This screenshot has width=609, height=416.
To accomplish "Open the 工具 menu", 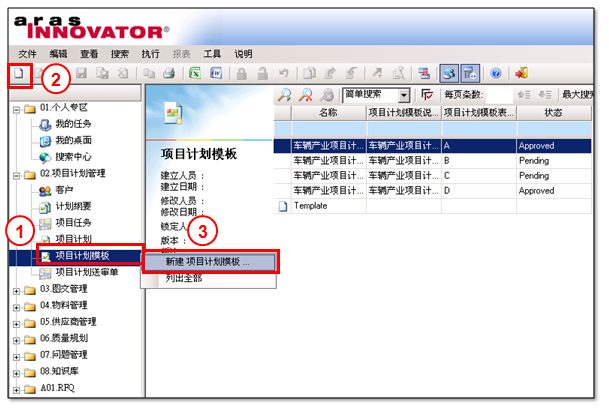I will click(x=212, y=53).
